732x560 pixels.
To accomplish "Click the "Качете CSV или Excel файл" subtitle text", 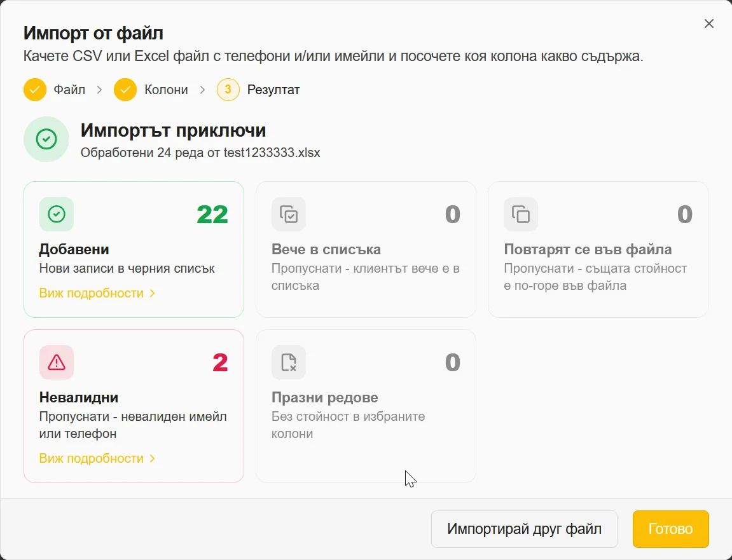I will coord(333,57).
